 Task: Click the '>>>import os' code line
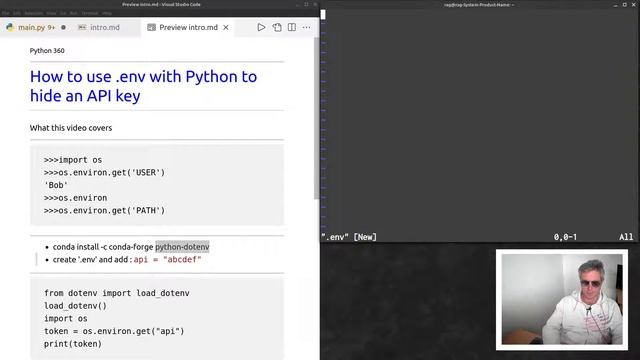pos(73,160)
